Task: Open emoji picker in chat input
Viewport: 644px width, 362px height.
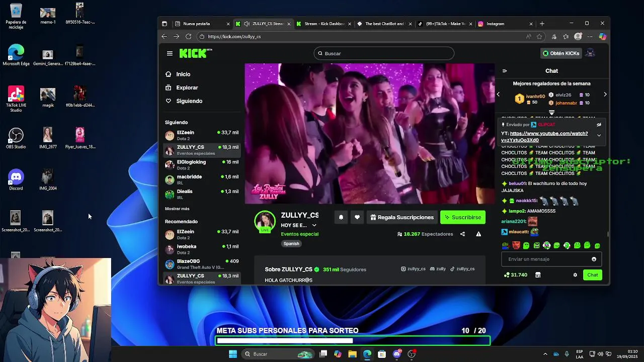Action: (594, 259)
